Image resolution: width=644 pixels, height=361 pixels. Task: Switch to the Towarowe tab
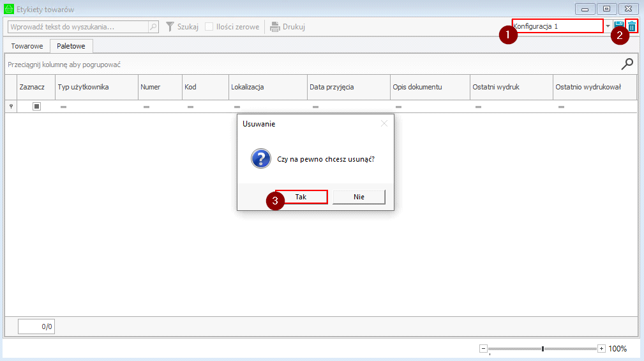[x=27, y=46]
